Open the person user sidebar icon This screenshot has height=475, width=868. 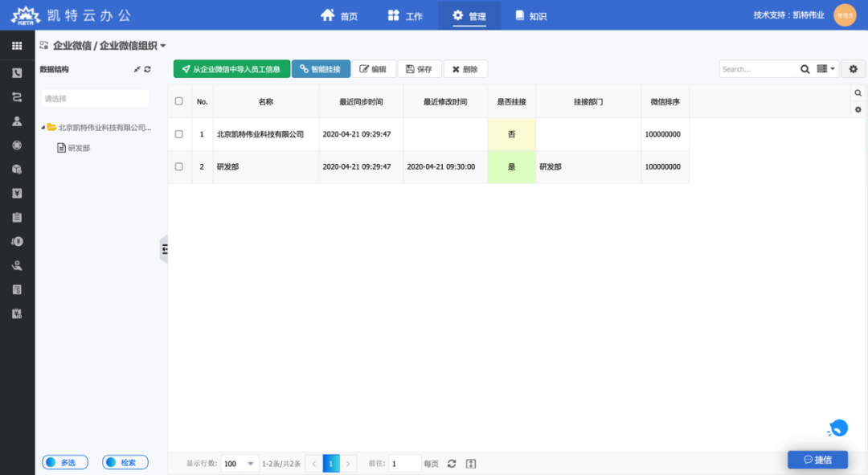tap(17, 121)
